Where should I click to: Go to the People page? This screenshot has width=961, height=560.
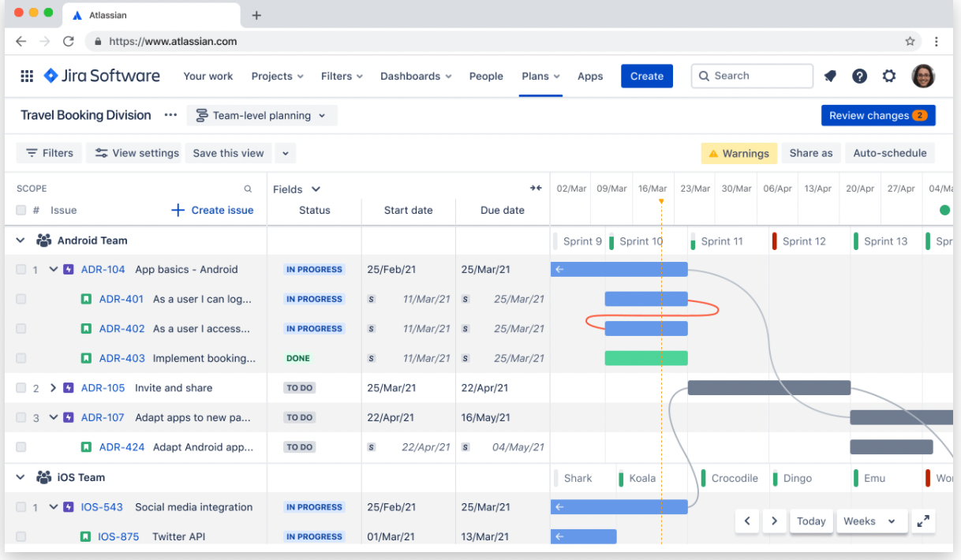tap(486, 76)
